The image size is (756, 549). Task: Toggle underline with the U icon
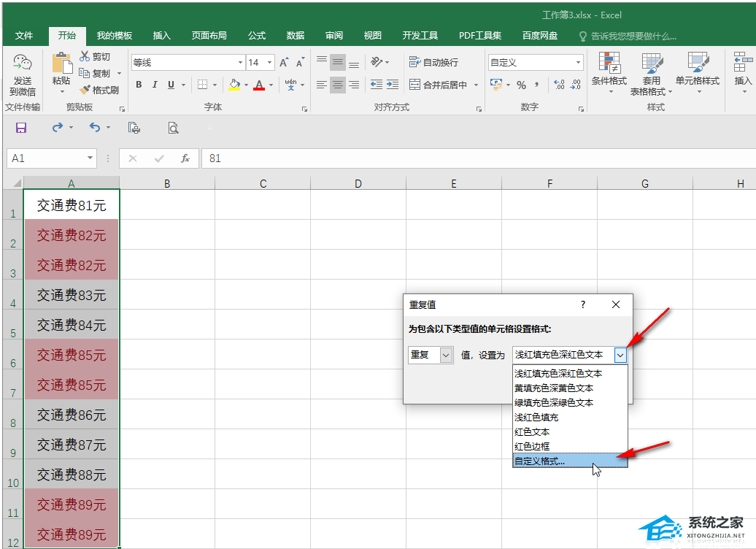click(169, 85)
